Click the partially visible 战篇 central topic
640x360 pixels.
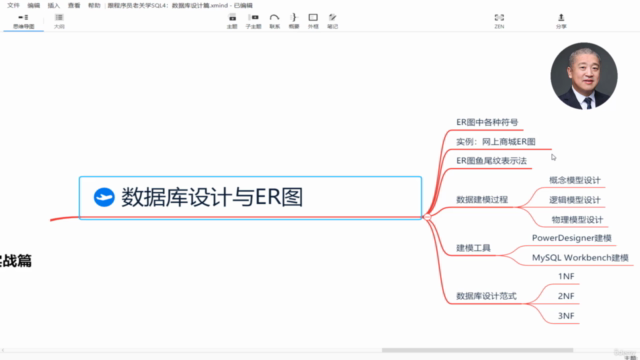16,261
